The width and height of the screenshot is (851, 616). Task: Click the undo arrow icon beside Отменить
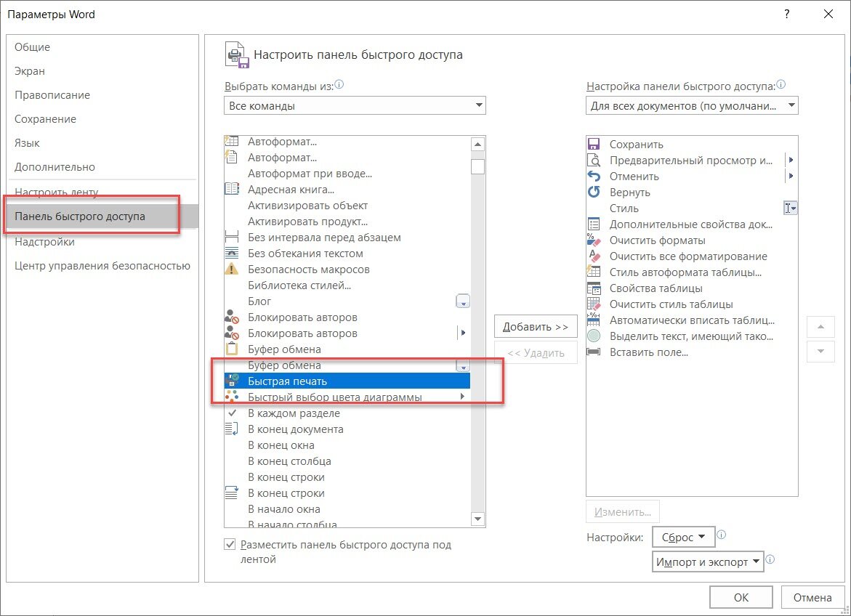point(594,176)
